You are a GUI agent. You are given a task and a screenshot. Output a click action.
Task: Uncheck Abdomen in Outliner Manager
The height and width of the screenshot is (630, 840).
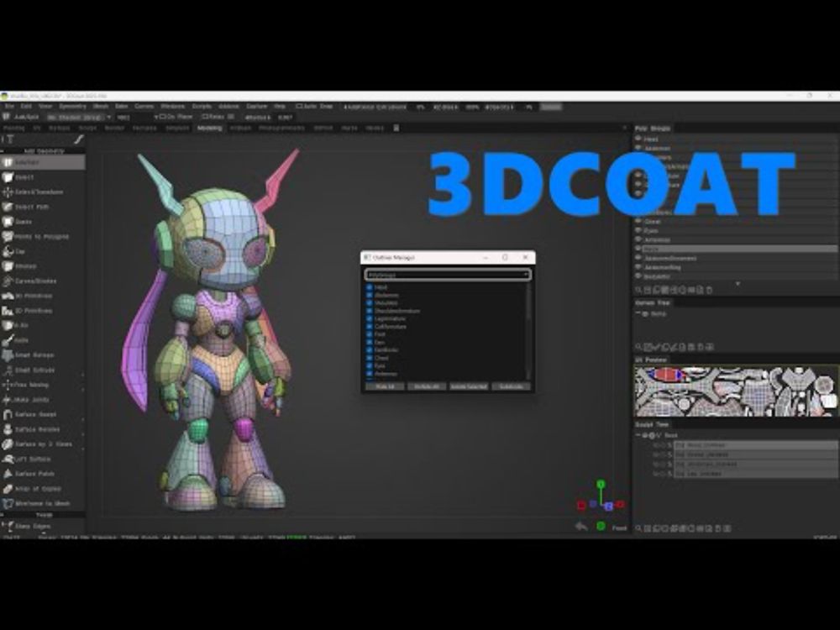[369, 295]
